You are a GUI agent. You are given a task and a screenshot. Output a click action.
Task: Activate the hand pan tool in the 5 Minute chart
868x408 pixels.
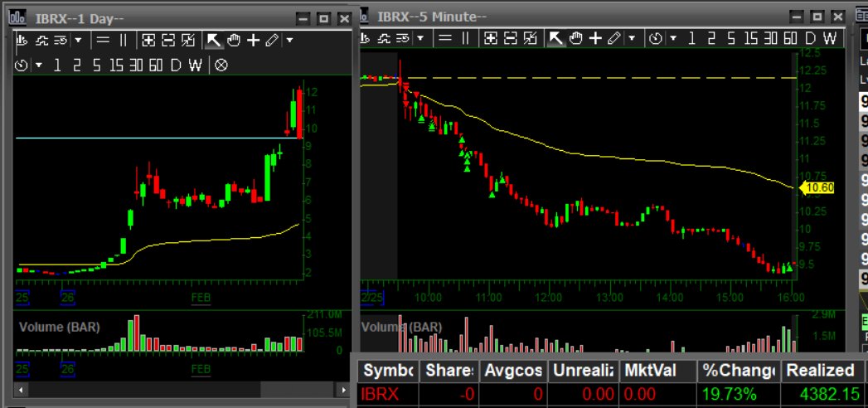point(575,38)
